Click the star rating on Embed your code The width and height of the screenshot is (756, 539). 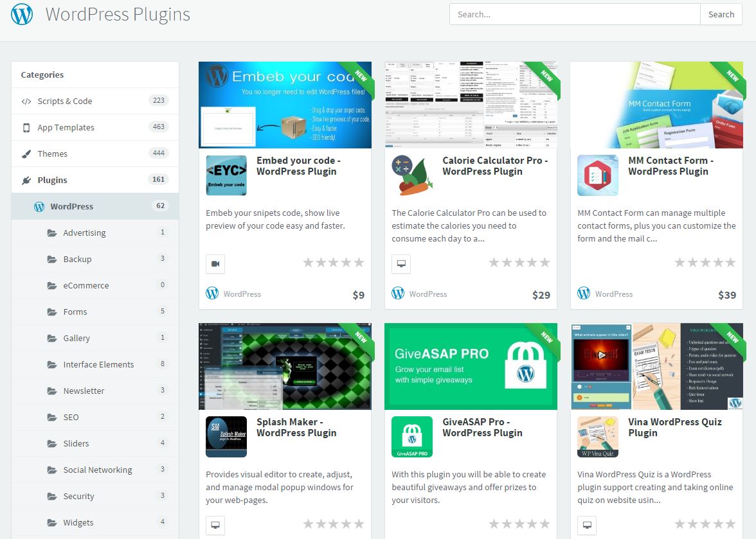click(x=334, y=263)
